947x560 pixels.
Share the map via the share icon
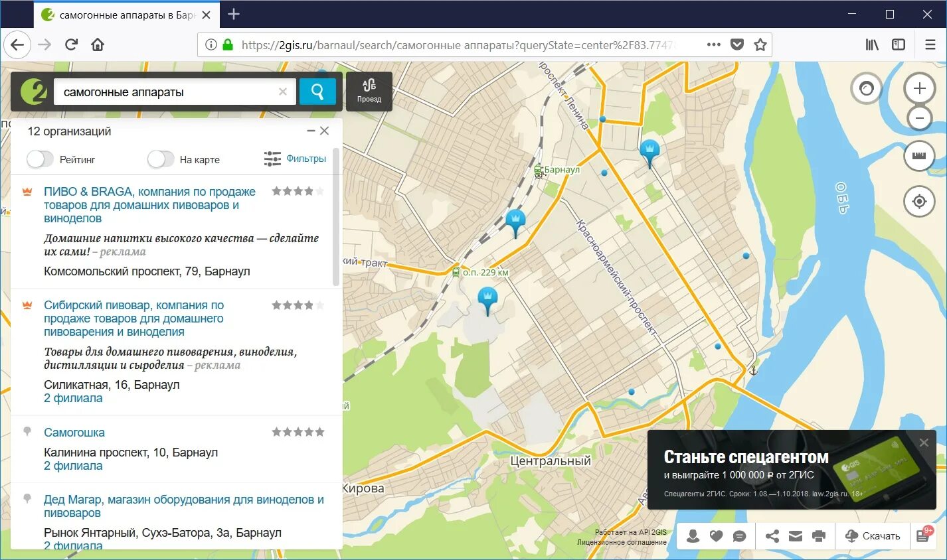(772, 536)
